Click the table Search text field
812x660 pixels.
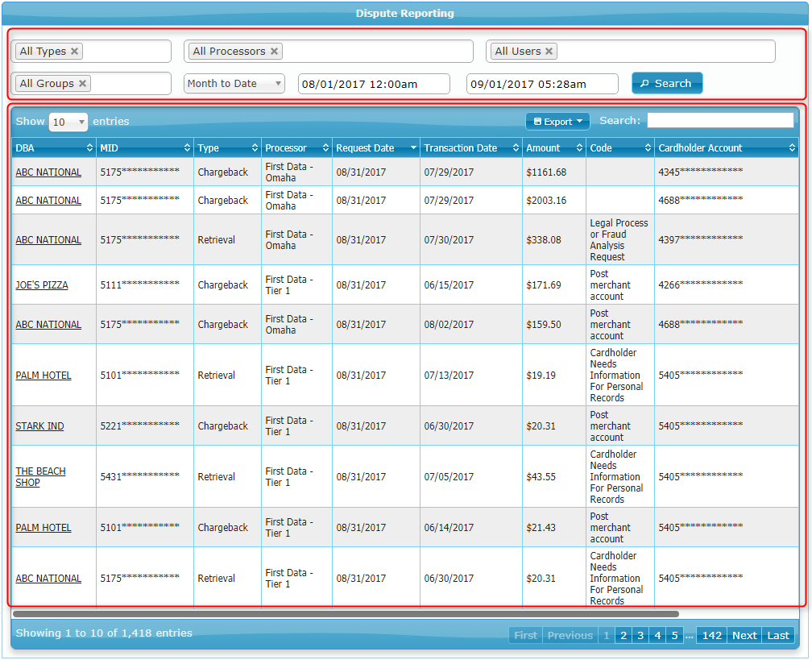tap(719, 121)
